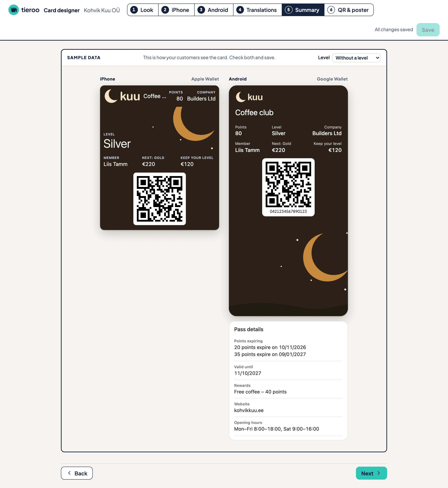Click the large crescent moon on Android card
Viewport: 448px width, 488px height.
[325, 257]
